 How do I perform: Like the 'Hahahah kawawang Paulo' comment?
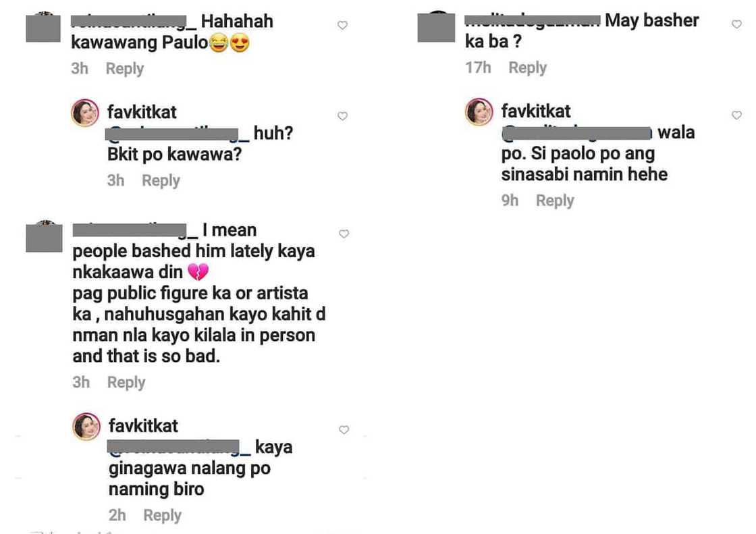pyautogui.click(x=342, y=25)
